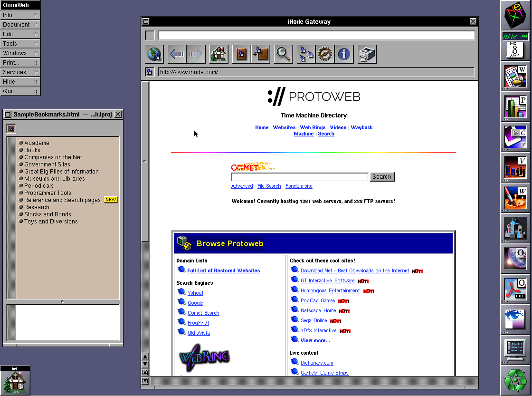
Task: Open the Dictionary.com live content link
Action: (317, 363)
